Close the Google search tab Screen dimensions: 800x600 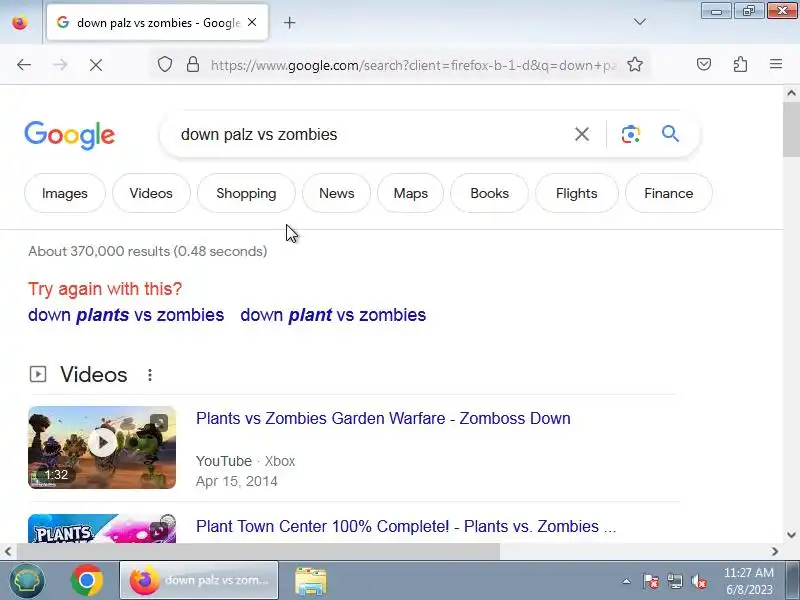coord(252,22)
